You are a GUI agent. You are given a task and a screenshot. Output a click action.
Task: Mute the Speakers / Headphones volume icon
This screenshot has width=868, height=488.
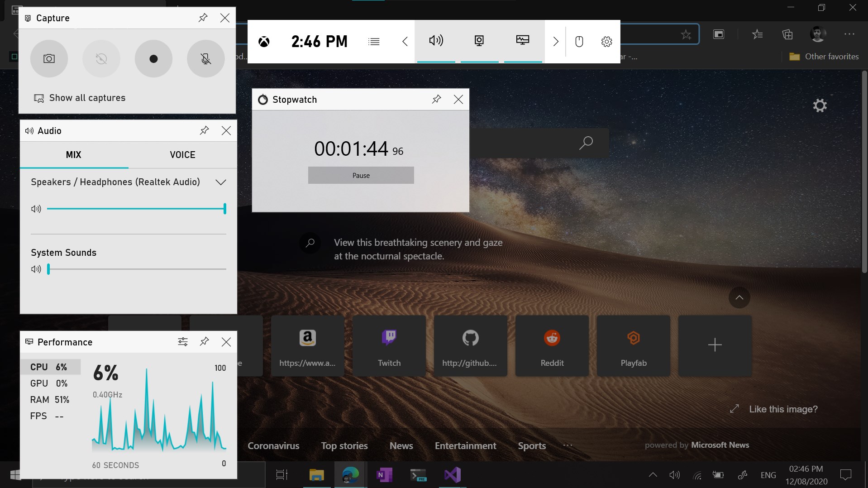[x=36, y=209]
